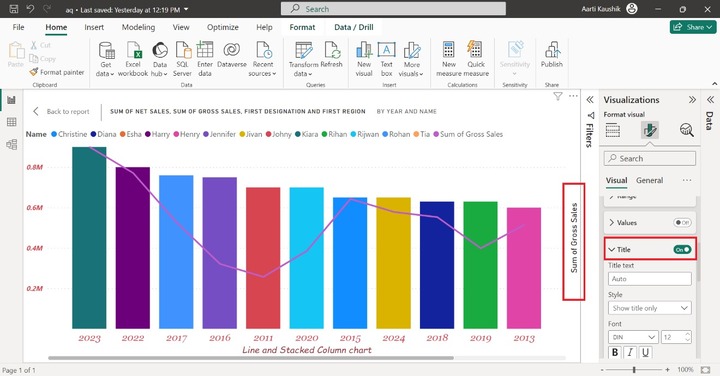Refresh the data
The height and width of the screenshot is (376, 720).
click(332, 55)
